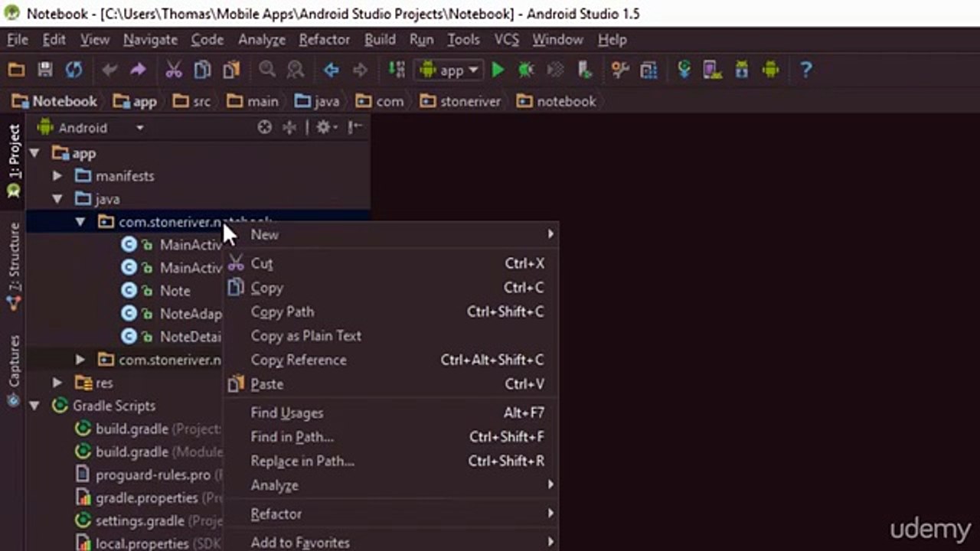Click the Undo arrow icon

coord(109,70)
